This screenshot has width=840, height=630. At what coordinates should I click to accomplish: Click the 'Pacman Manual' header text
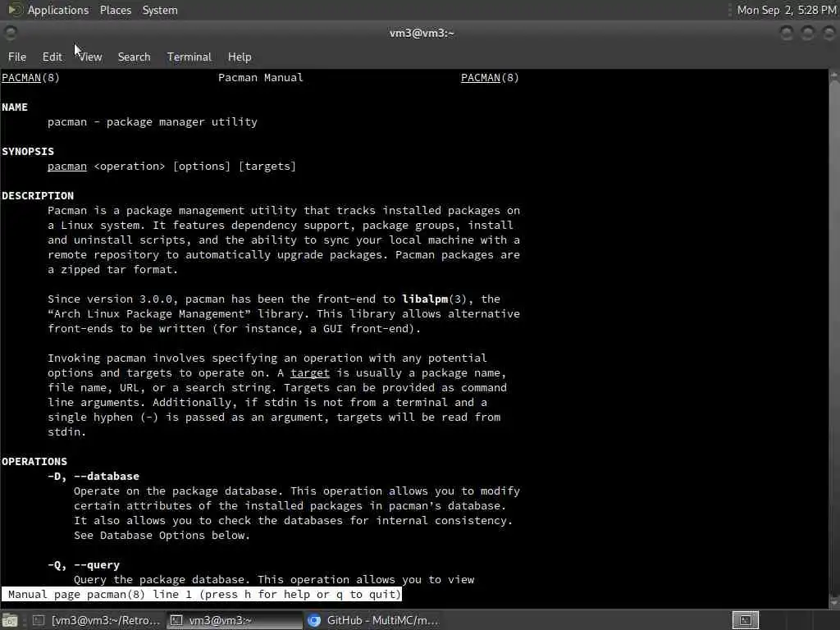(x=260, y=78)
